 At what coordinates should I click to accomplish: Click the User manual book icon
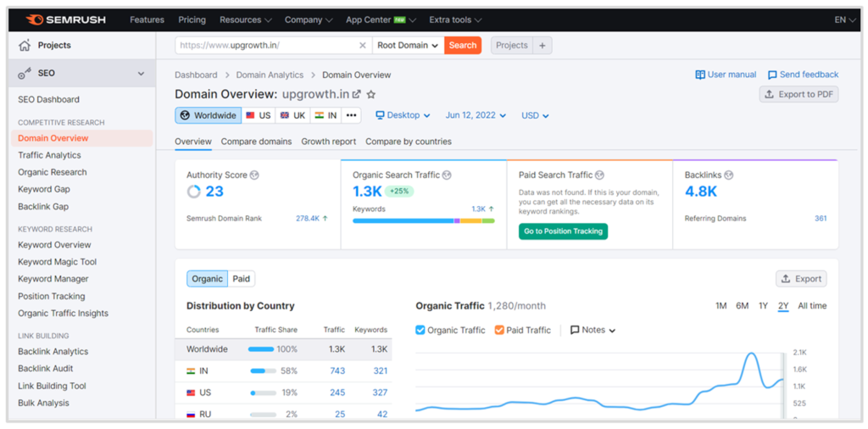coord(700,75)
